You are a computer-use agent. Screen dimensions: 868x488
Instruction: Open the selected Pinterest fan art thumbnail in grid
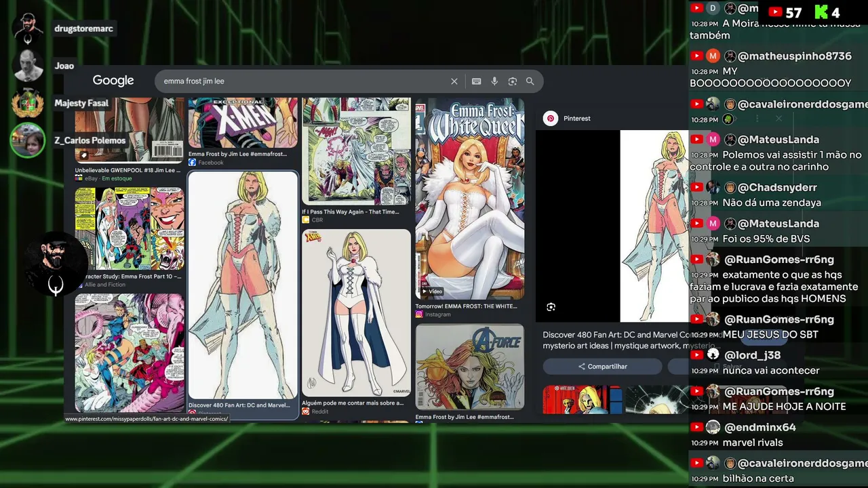click(243, 285)
